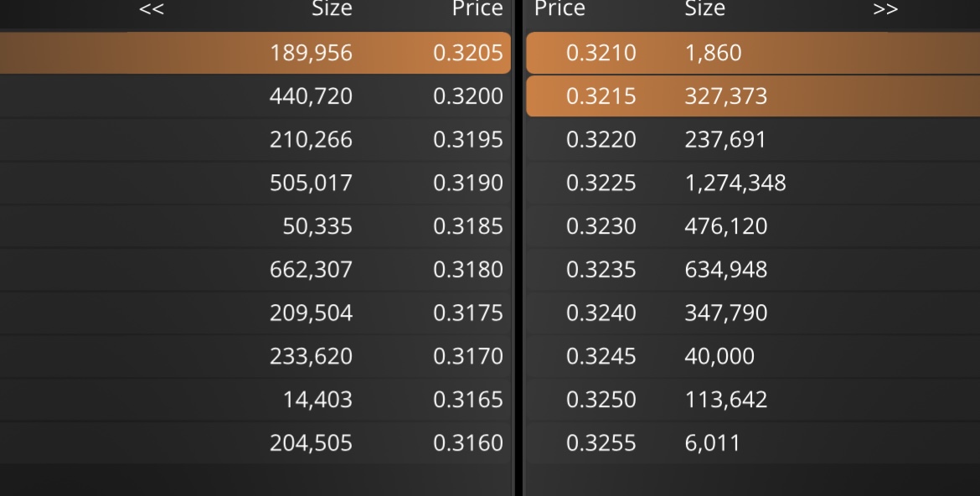Click bid row with size 505,017
Image resolution: width=980 pixels, height=496 pixels.
pyautogui.click(x=255, y=183)
